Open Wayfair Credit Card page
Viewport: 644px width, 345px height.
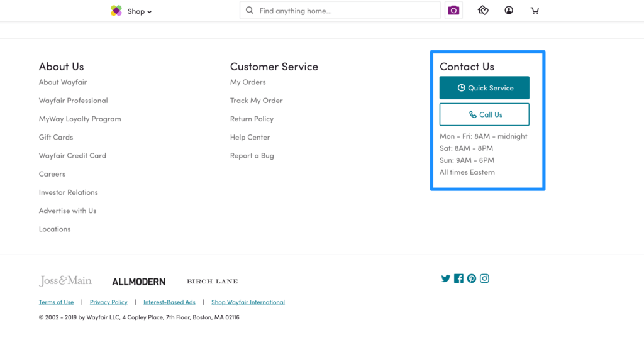point(72,155)
